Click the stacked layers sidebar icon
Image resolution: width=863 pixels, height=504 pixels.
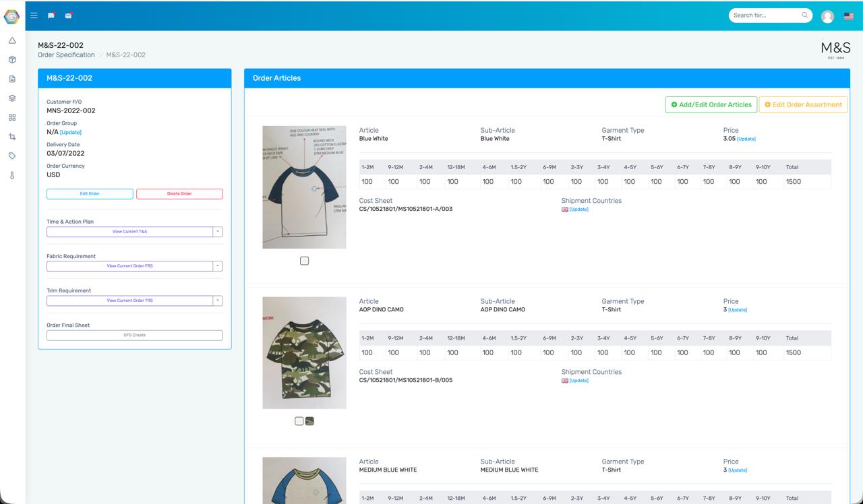click(x=12, y=98)
